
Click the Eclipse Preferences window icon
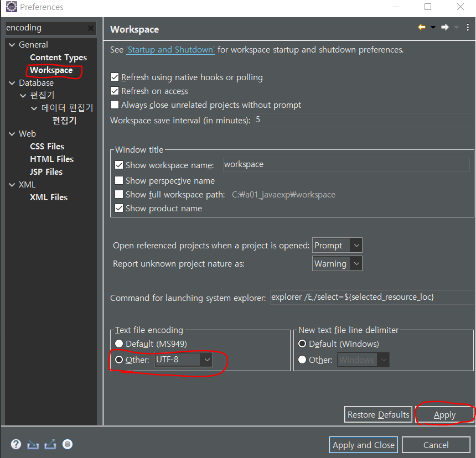(12, 7)
